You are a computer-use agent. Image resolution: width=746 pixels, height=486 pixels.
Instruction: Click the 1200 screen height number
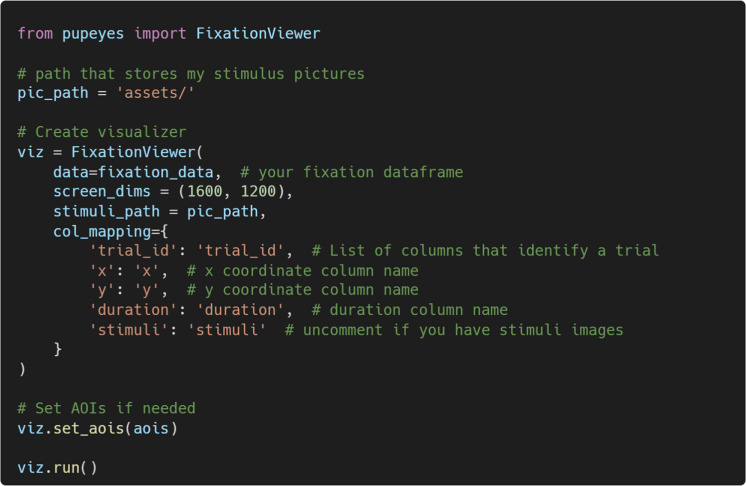coord(258,191)
